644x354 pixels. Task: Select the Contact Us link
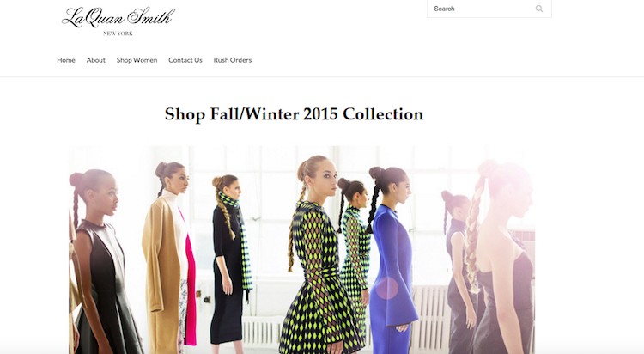click(x=185, y=60)
